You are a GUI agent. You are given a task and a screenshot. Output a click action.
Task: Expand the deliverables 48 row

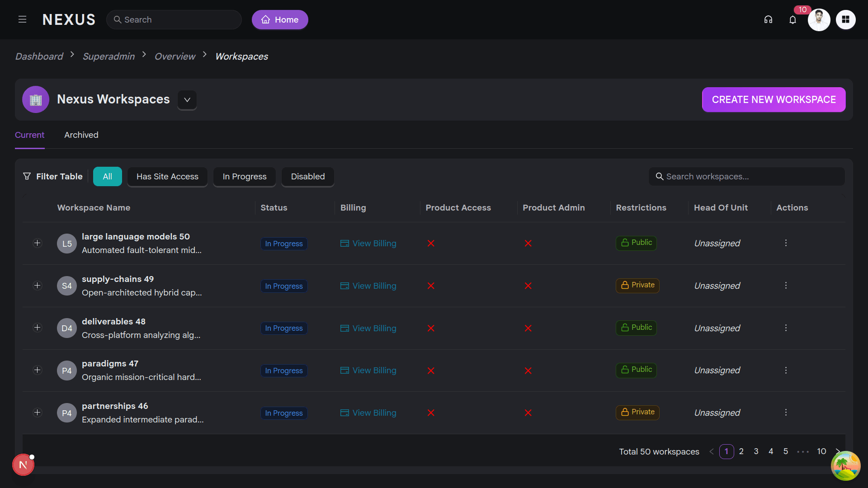click(x=38, y=328)
